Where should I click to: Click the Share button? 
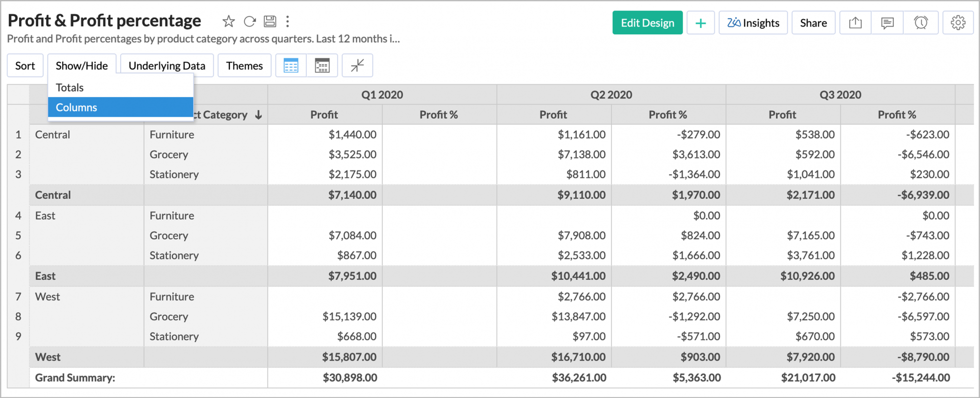pos(813,23)
